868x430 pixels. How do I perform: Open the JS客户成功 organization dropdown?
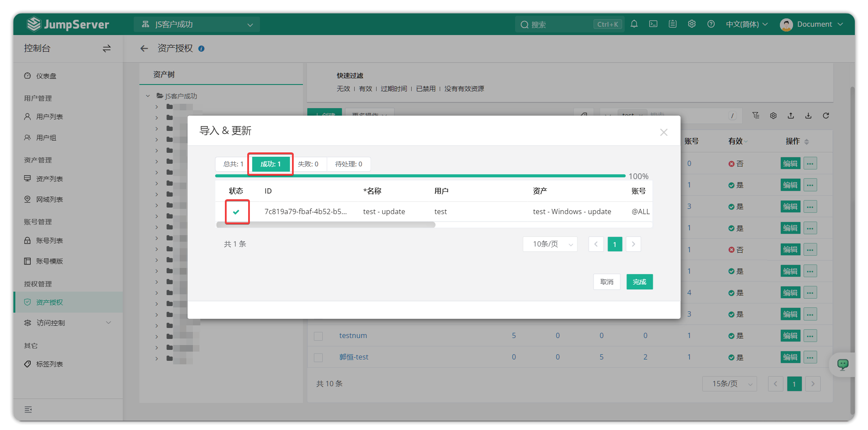pyautogui.click(x=197, y=25)
